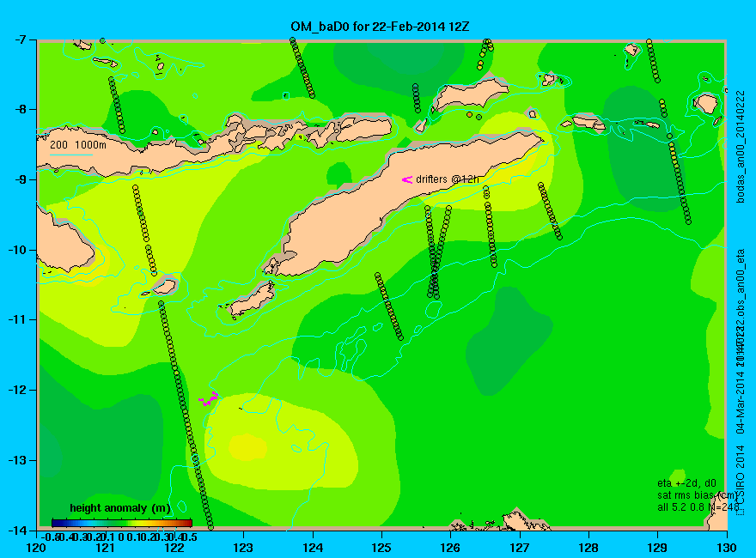Viewport: 756px width, 558px height.
Task: Click the "eta +-2d, d0" annotation
Action: [686, 483]
